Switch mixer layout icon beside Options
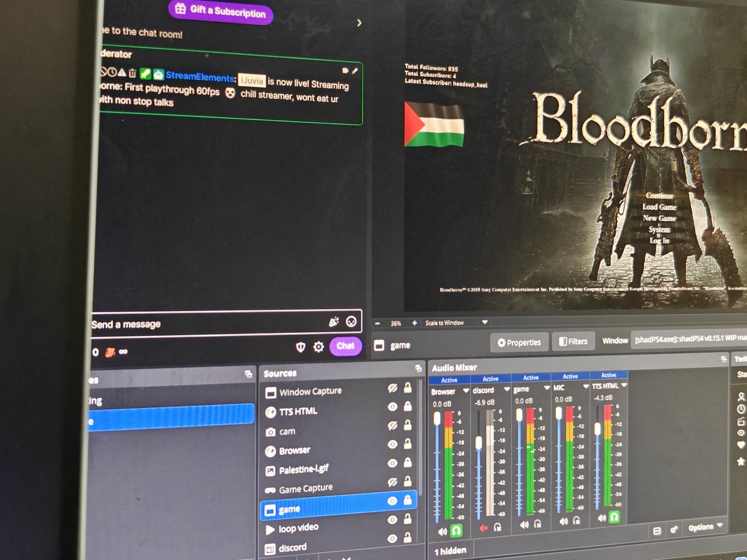Viewport: 747px width, 560px height. (x=657, y=531)
